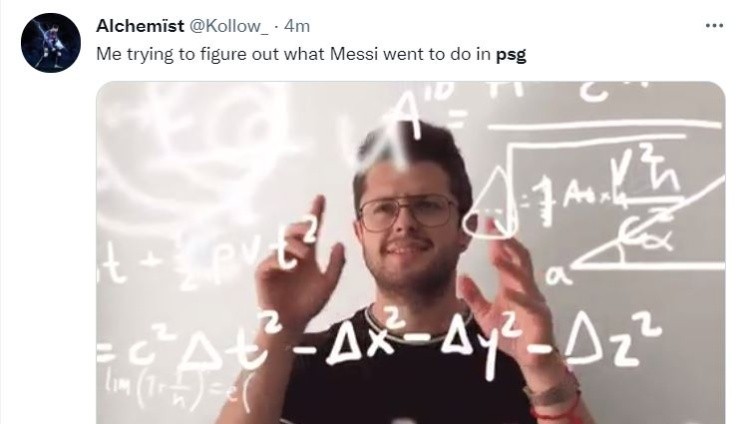Click the man with glasses in media
The width and height of the screenshot is (740, 424).
point(411,274)
